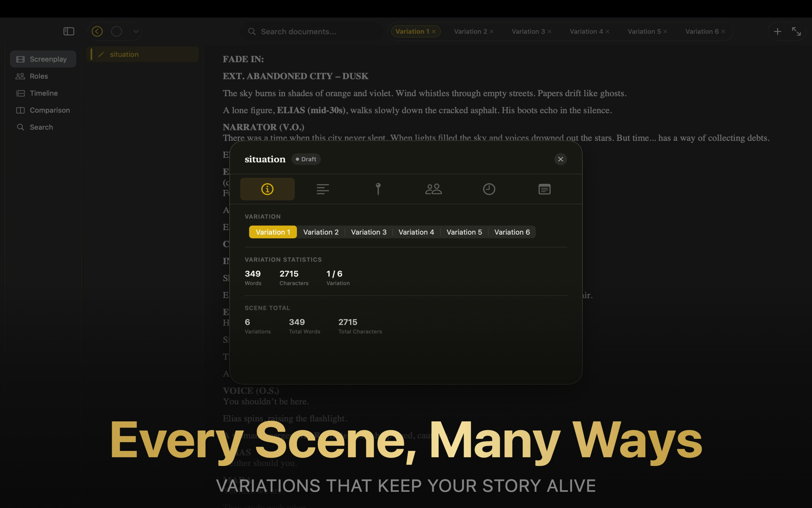The height and width of the screenshot is (508, 812).
Task: Click the pencil icon beside situation scene
Action: (101, 54)
